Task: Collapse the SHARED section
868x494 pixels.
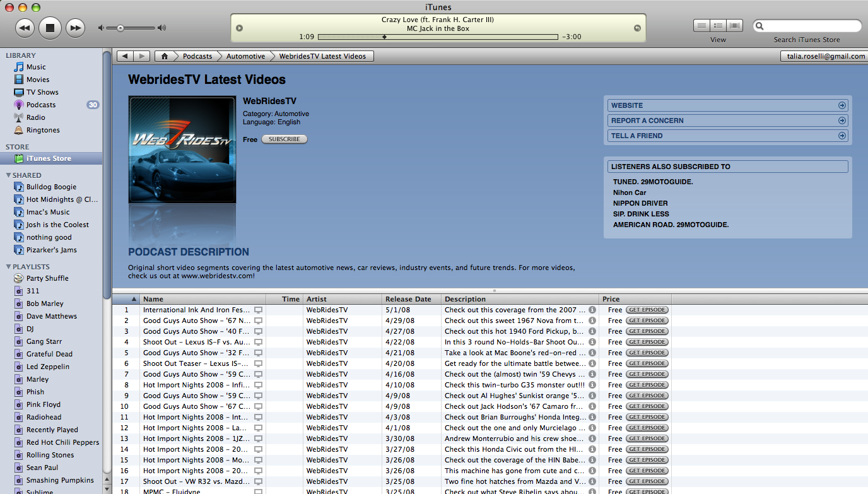Action: (8, 175)
